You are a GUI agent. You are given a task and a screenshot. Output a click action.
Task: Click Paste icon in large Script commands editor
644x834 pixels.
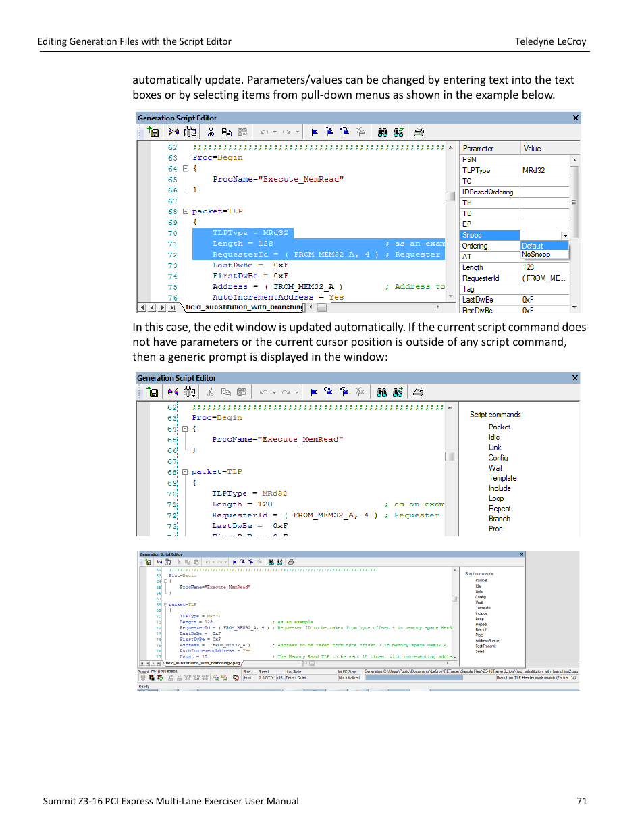click(242, 392)
